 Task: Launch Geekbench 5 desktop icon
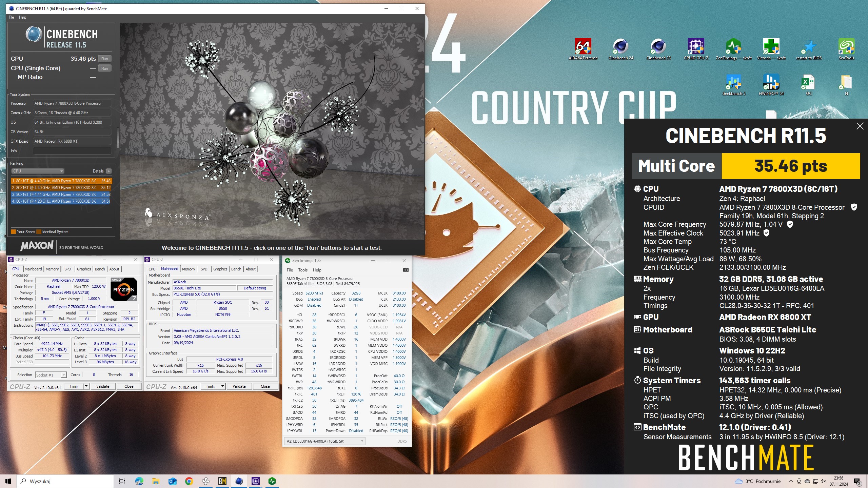pyautogui.click(x=733, y=85)
